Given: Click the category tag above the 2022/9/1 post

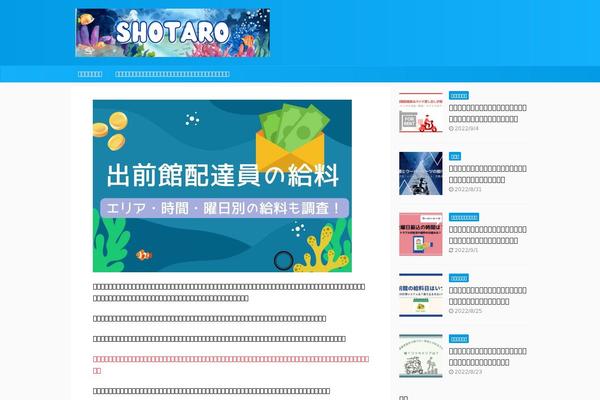Looking at the screenshot, I should tap(464, 217).
